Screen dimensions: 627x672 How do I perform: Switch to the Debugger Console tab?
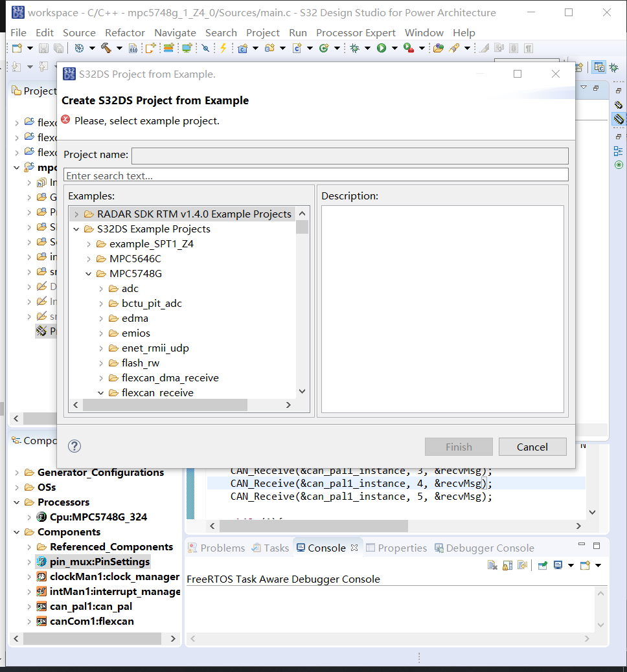pos(484,548)
